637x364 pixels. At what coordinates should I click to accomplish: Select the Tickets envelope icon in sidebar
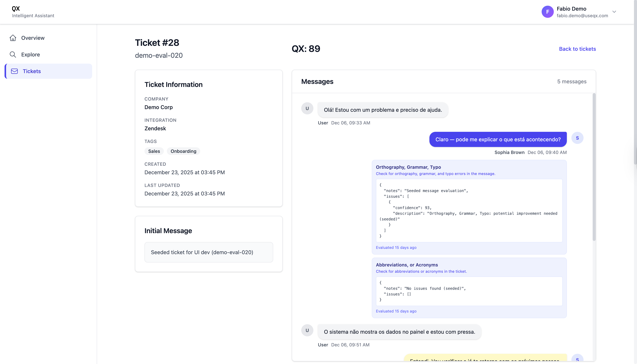(14, 71)
